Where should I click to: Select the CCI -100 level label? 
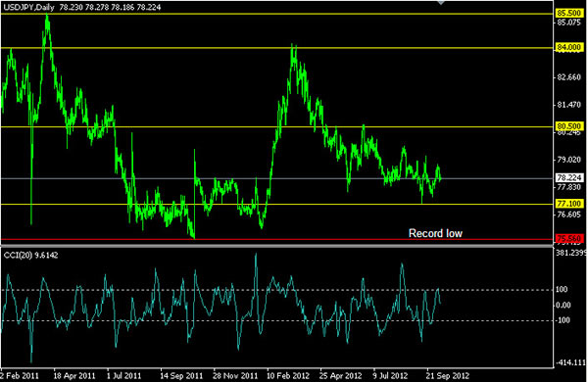point(563,320)
